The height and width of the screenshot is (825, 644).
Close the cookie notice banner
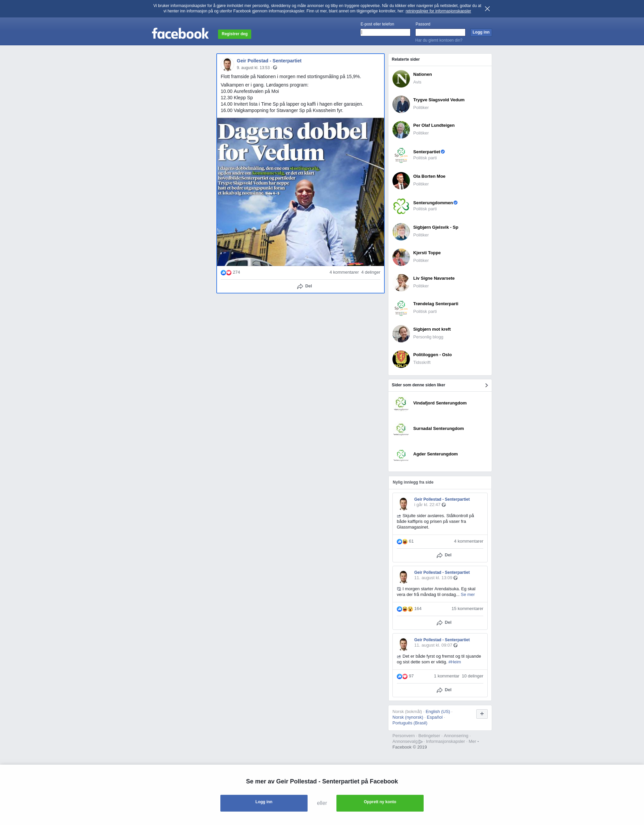tap(487, 9)
